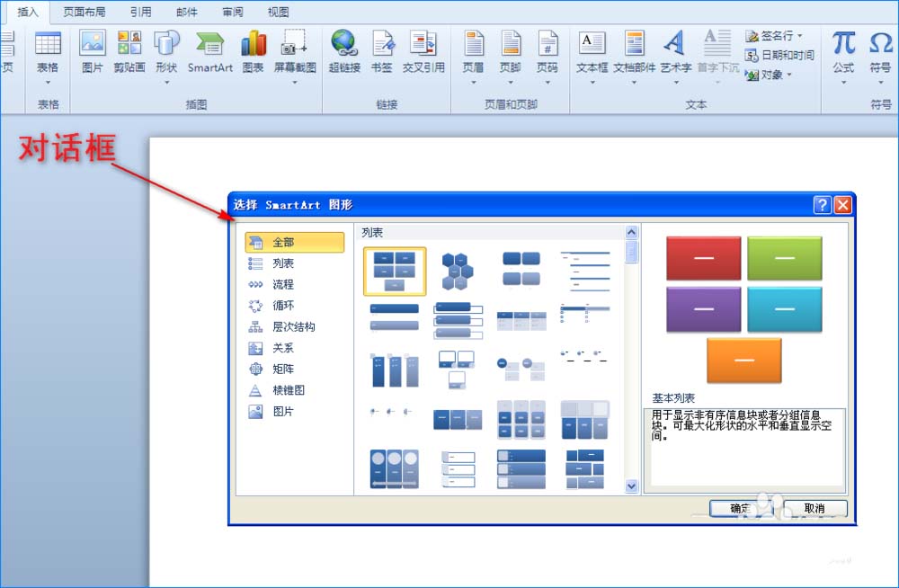Select the 列表 category in sidebar
Screen dimensions: 899x588
(295, 263)
